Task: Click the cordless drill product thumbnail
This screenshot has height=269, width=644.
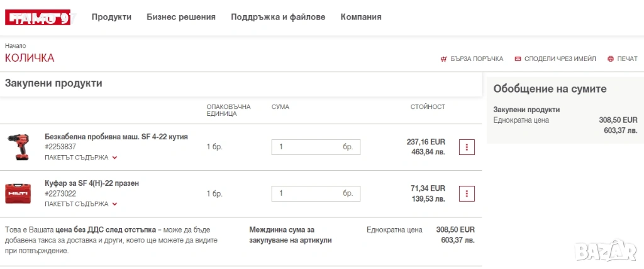Action: coord(18,147)
